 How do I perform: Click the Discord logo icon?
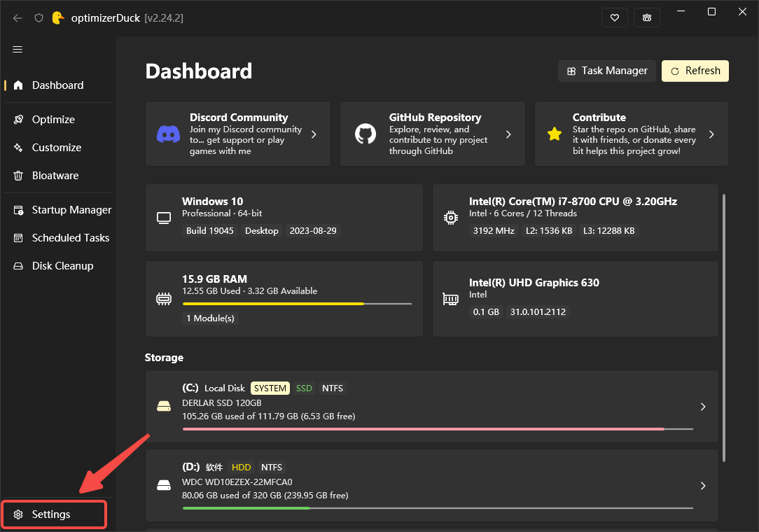coord(169,134)
